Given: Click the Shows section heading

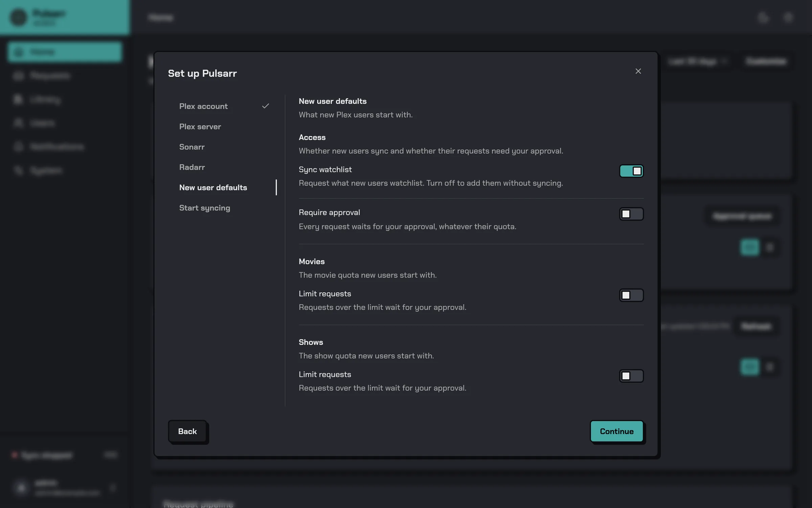Looking at the screenshot, I should pyautogui.click(x=311, y=342).
